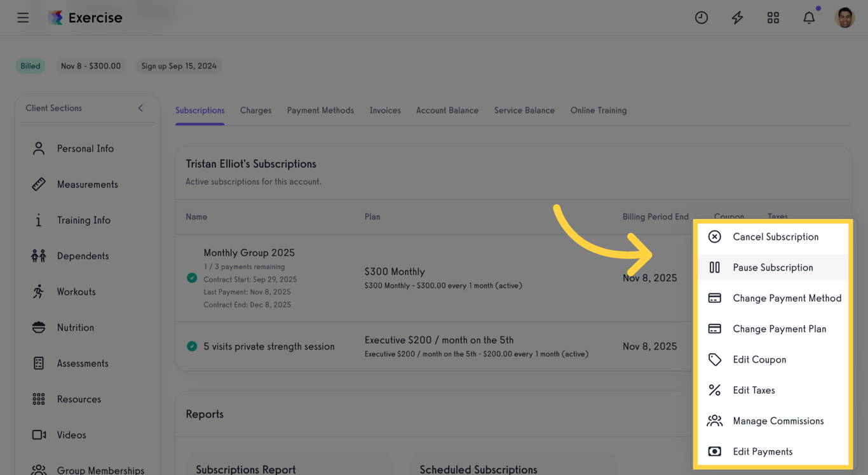Click the Billed status badge
Viewport: 868px width, 475px height.
coord(30,66)
